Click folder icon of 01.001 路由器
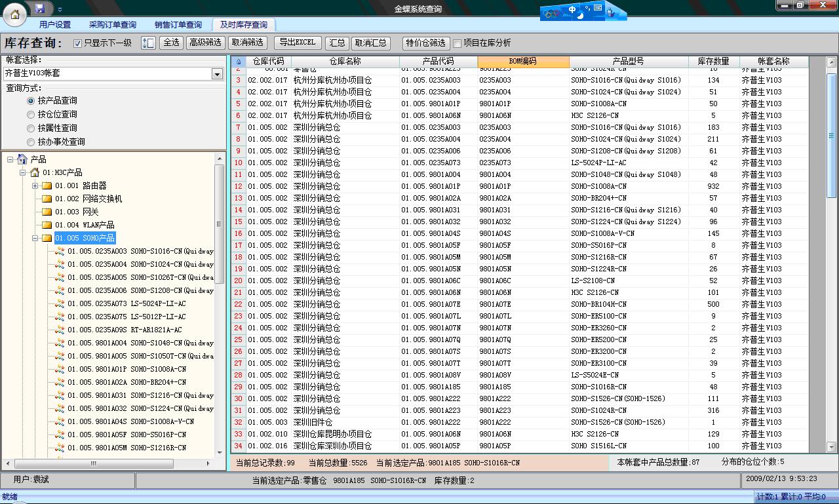Viewport: 839px width, 504px height. coord(47,185)
